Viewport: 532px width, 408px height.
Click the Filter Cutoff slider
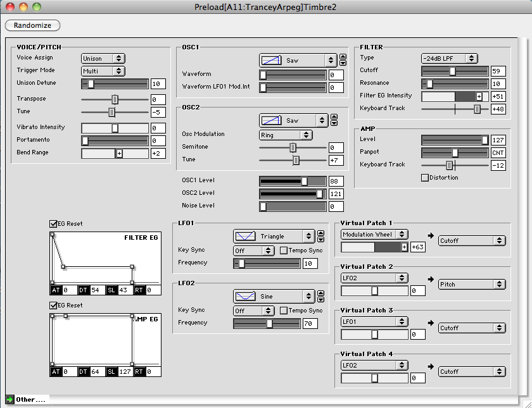[455, 71]
